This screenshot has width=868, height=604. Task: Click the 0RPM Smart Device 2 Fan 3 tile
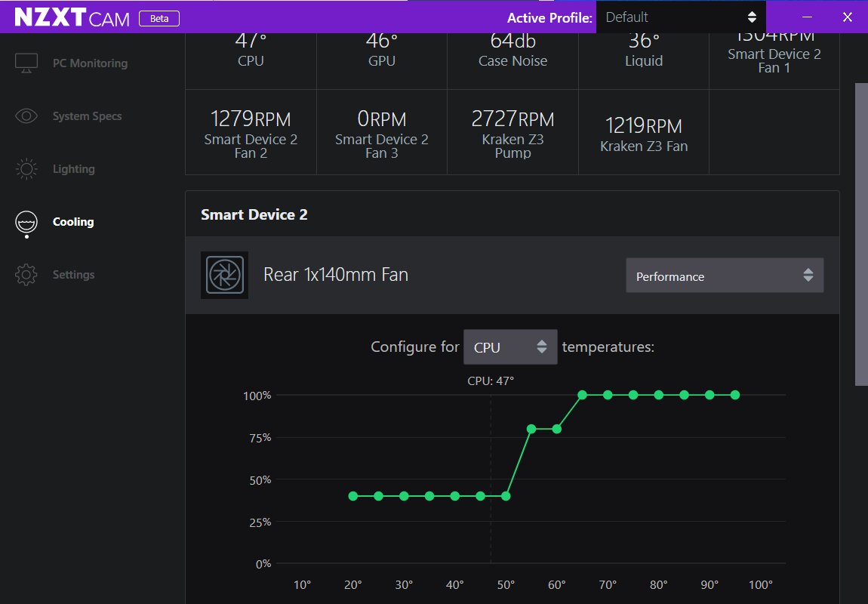click(x=382, y=133)
